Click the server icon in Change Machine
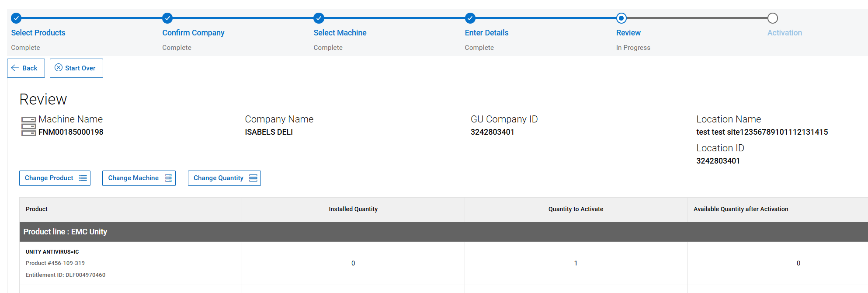 168,178
